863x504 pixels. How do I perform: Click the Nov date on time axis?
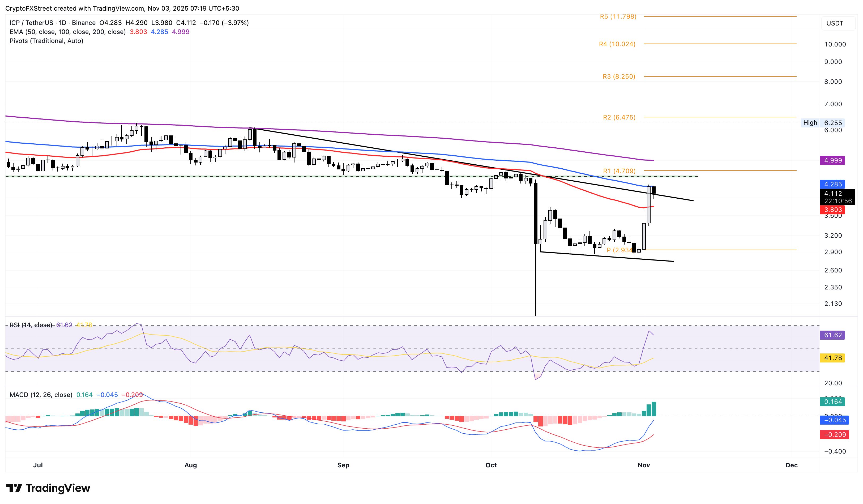(x=643, y=465)
